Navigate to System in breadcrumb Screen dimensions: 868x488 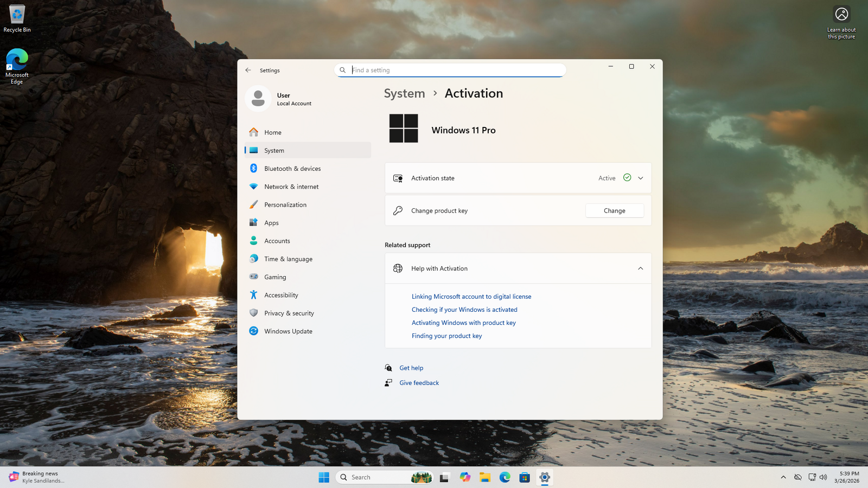(404, 93)
